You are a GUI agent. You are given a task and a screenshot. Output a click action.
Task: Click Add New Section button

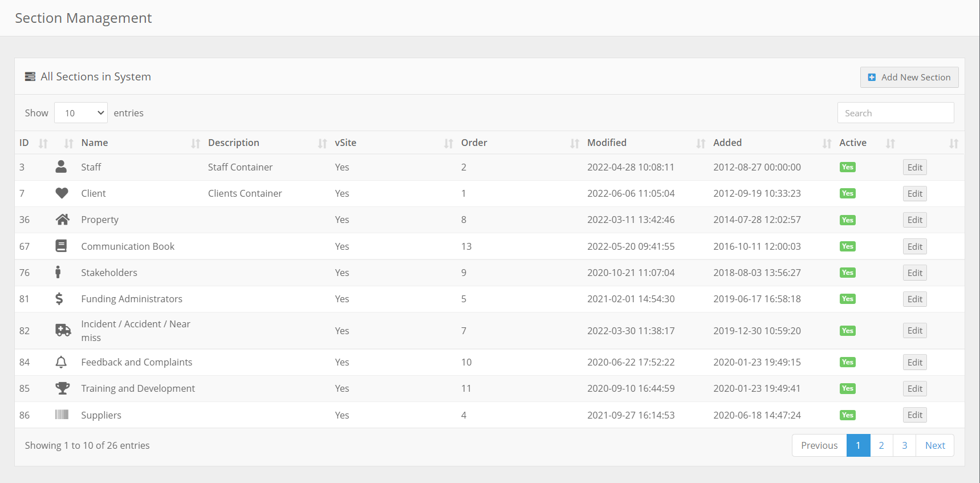909,77
